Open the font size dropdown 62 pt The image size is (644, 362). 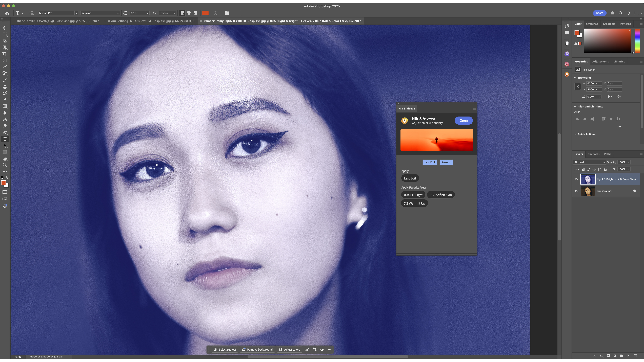pyautogui.click(x=148, y=13)
